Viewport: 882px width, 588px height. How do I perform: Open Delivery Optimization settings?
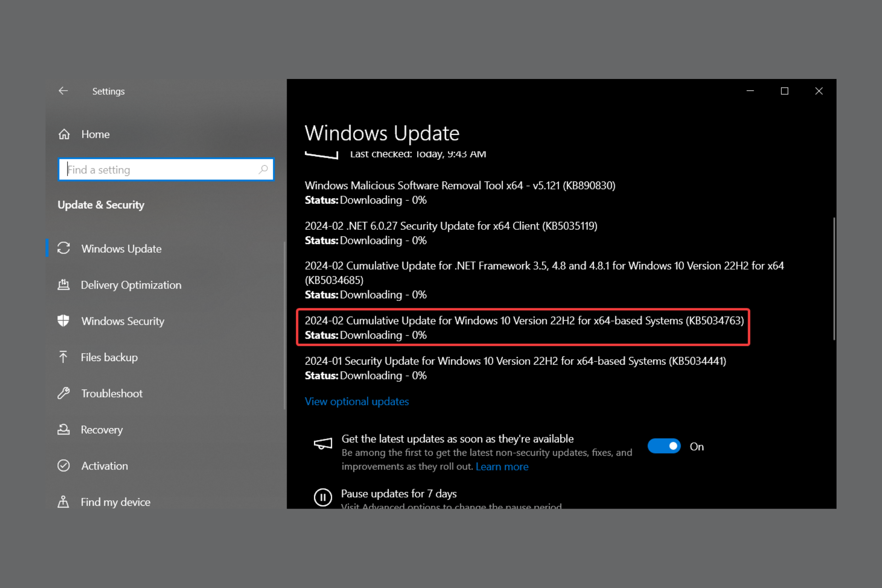click(131, 285)
